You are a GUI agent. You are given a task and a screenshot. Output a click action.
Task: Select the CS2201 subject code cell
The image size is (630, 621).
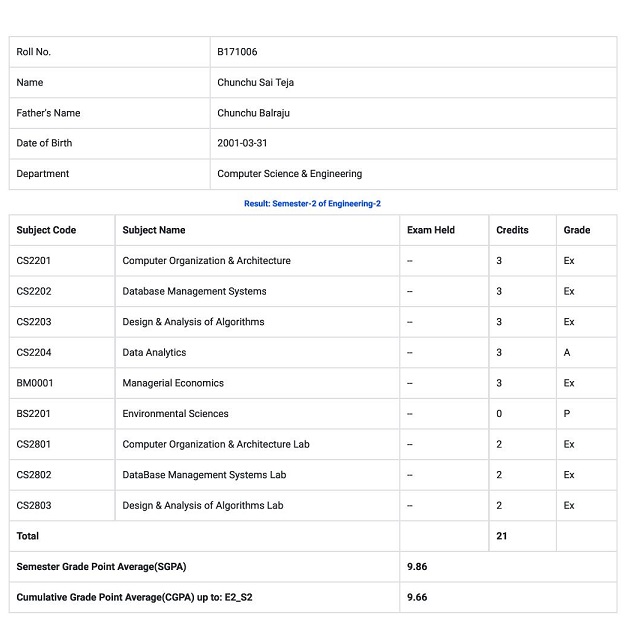click(x=34, y=261)
